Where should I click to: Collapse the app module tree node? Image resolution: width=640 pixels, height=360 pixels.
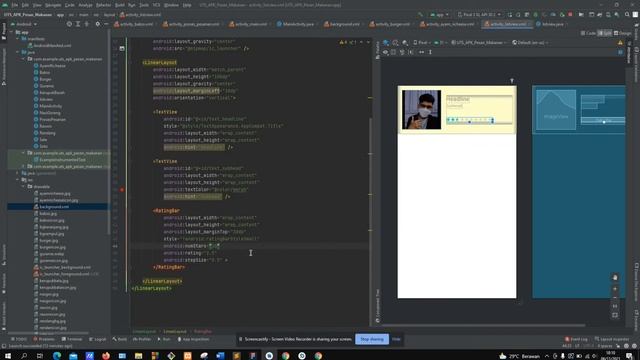tap(12, 32)
